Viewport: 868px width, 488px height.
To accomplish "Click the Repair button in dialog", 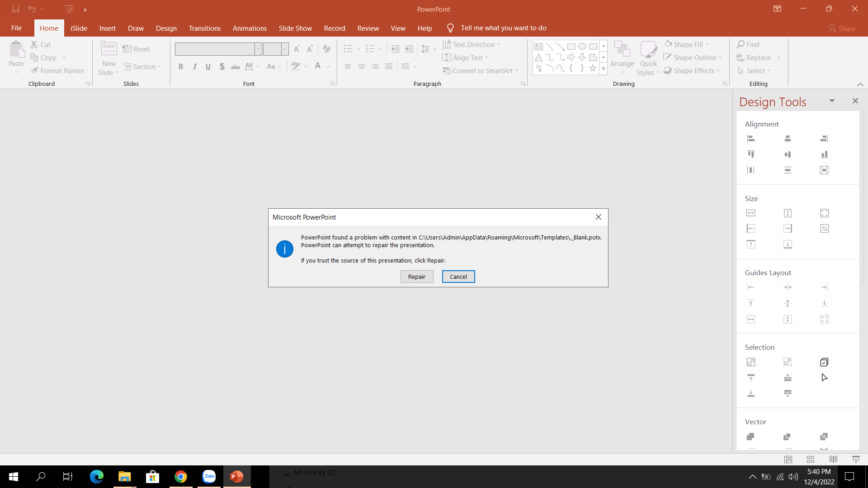I will tap(416, 277).
